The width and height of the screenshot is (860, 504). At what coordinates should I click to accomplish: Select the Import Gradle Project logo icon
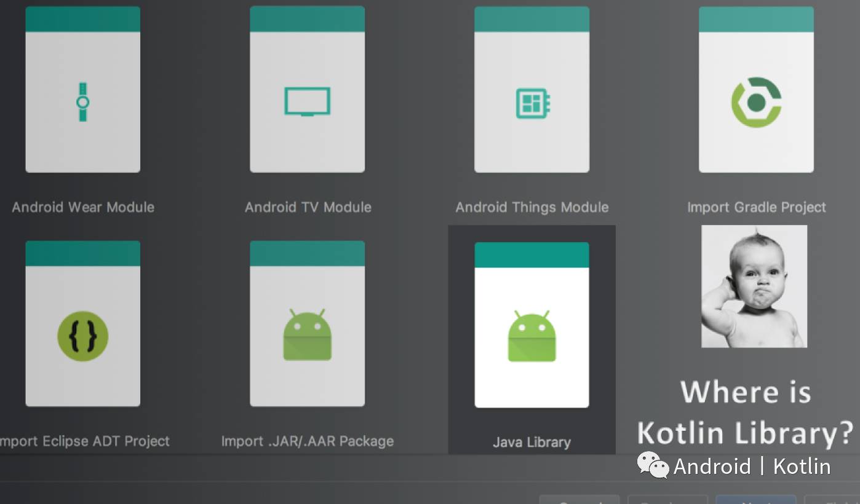(756, 102)
